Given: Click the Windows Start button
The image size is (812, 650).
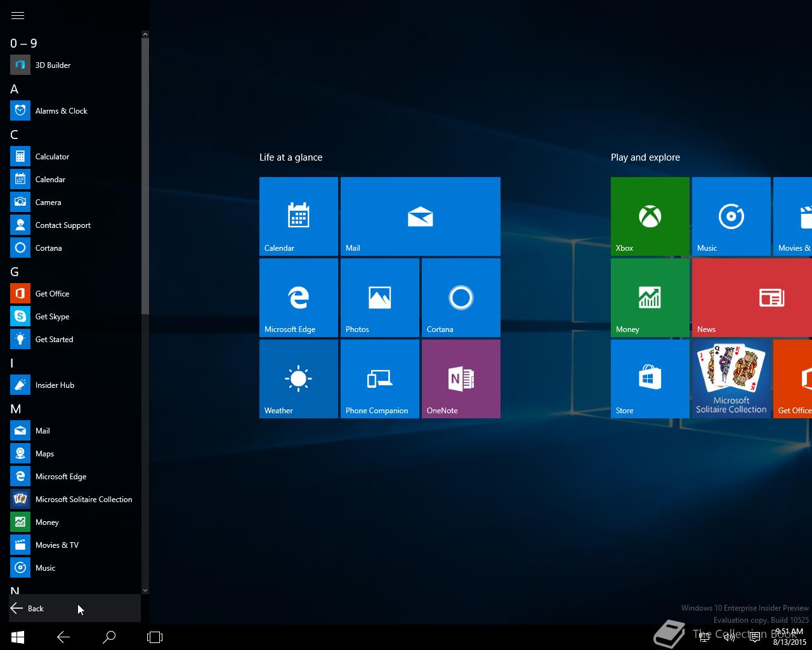Looking at the screenshot, I should coord(18,637).
